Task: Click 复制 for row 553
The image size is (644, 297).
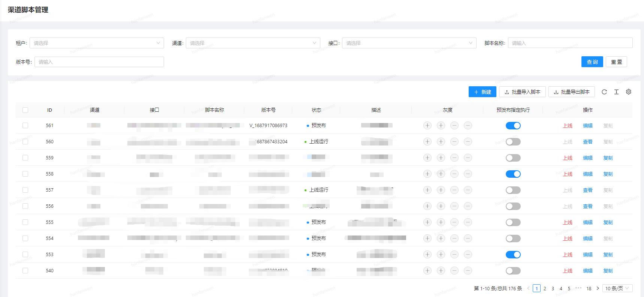Action: coord(608,255)
